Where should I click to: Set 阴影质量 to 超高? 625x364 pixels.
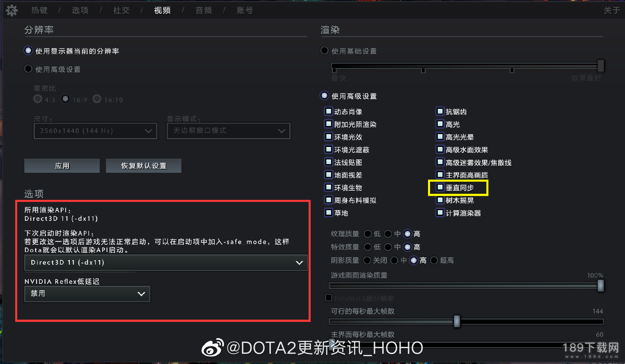pos(434,260)
